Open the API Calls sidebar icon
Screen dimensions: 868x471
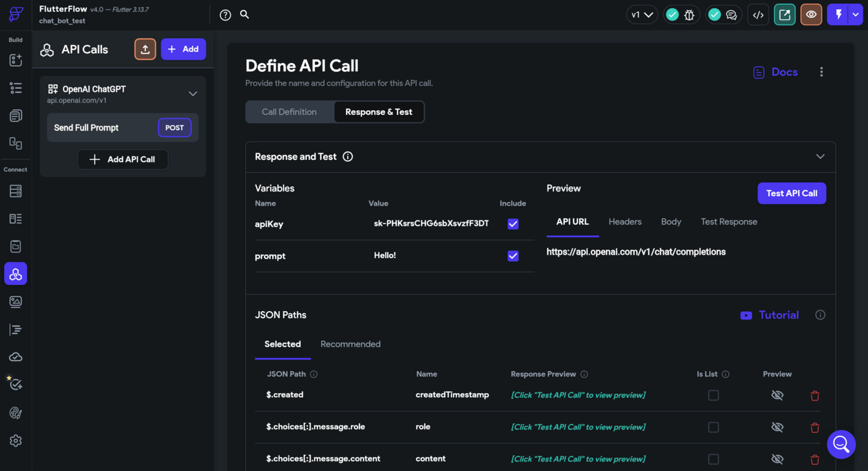[15, 274]
